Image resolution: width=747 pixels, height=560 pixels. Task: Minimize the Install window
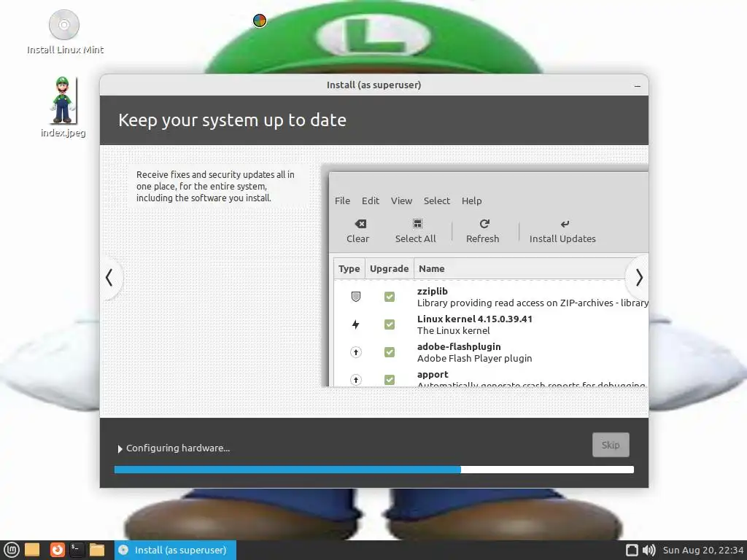coord(638,86)
